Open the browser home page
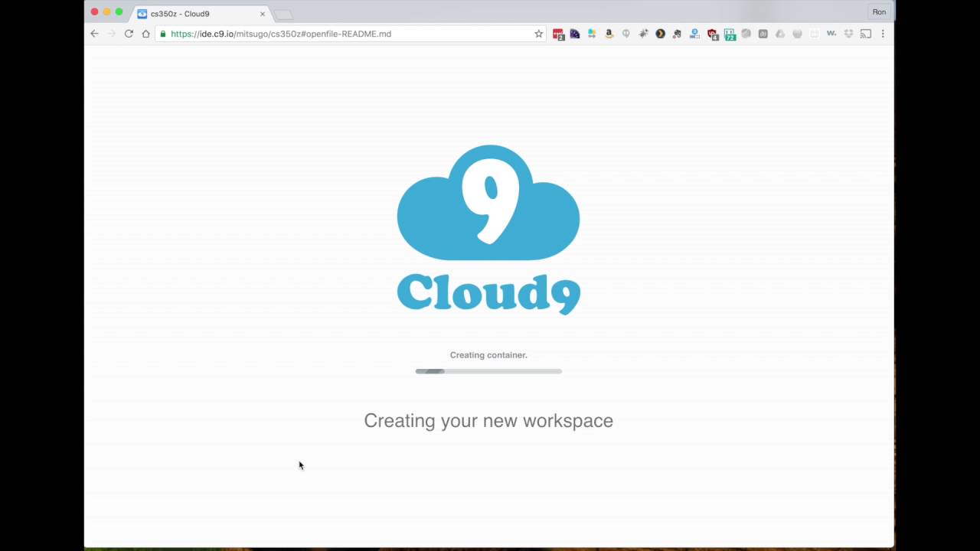 [x=145, y=34]
